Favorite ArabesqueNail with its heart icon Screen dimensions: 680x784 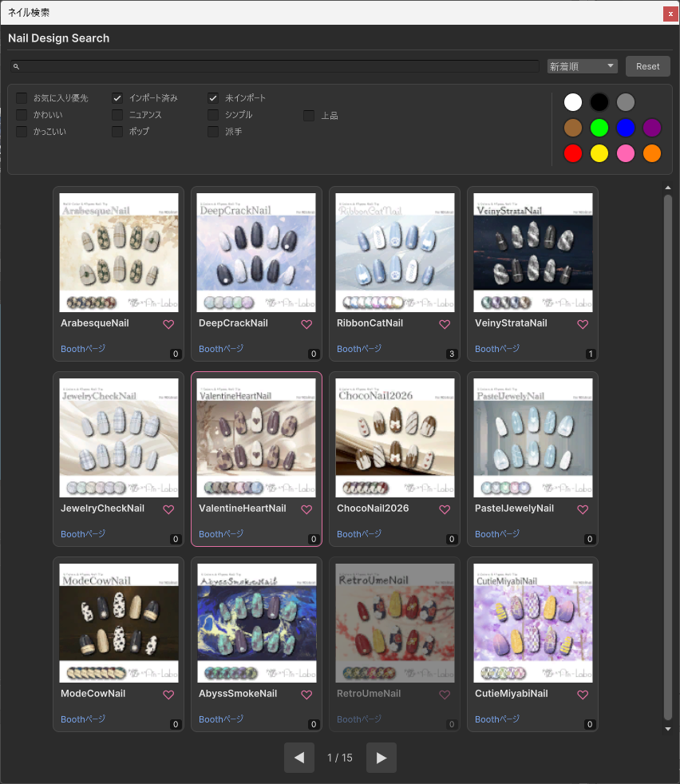coord(168,324)
